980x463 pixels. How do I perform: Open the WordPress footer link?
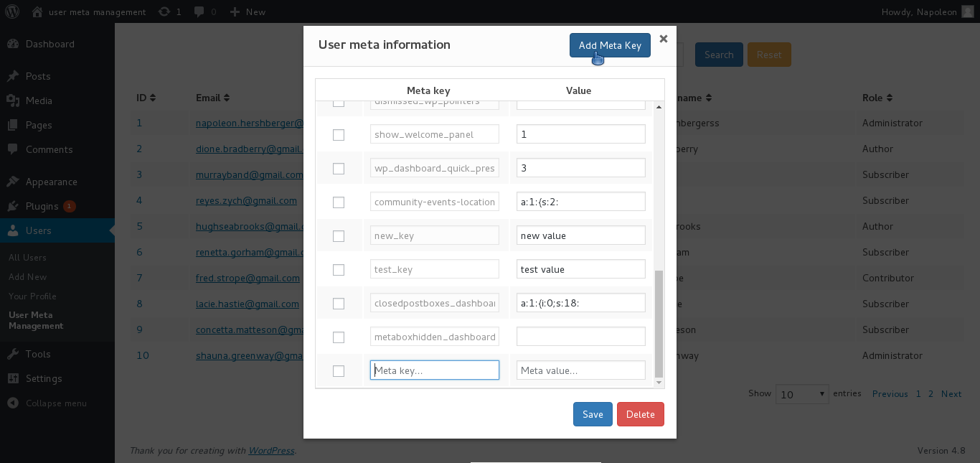click(271, 451)
